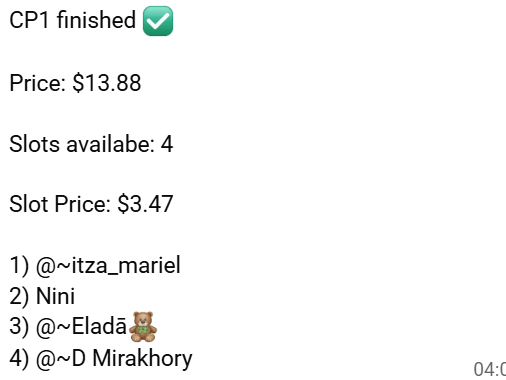Click the message timestamp starting 04:
The height and width of the screenshot is (380, 506).
[x=490, y=369]
